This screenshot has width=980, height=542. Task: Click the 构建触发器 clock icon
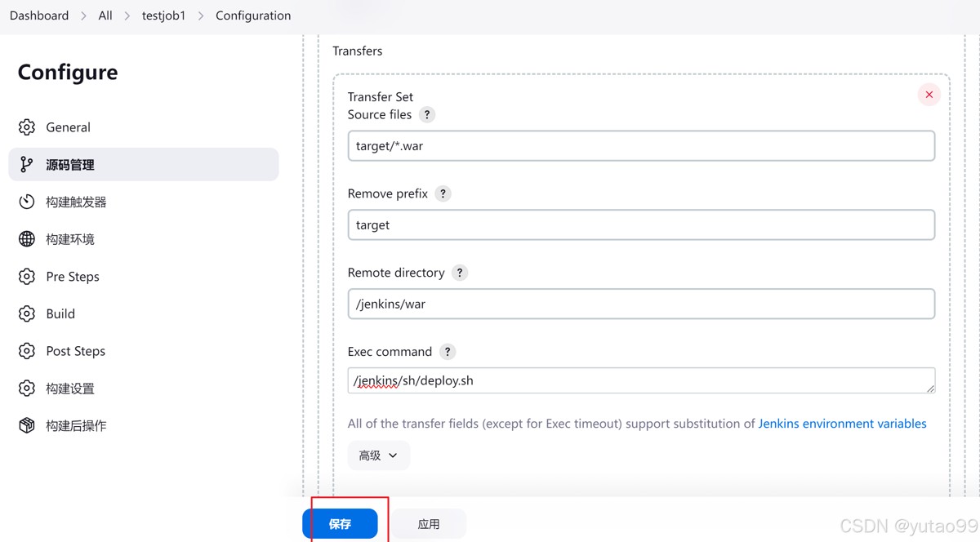click(x=27, y=202)
